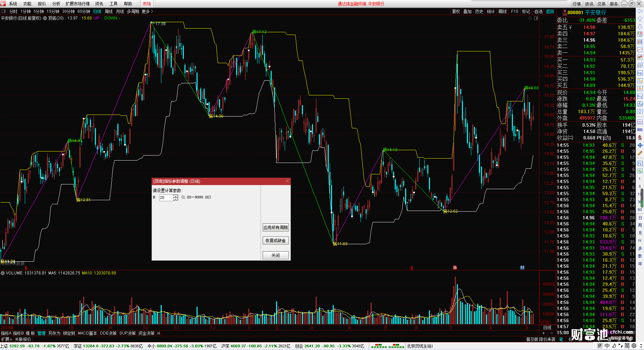
Task: Select the 5分钟 period
Action: (x=39, y=11)
